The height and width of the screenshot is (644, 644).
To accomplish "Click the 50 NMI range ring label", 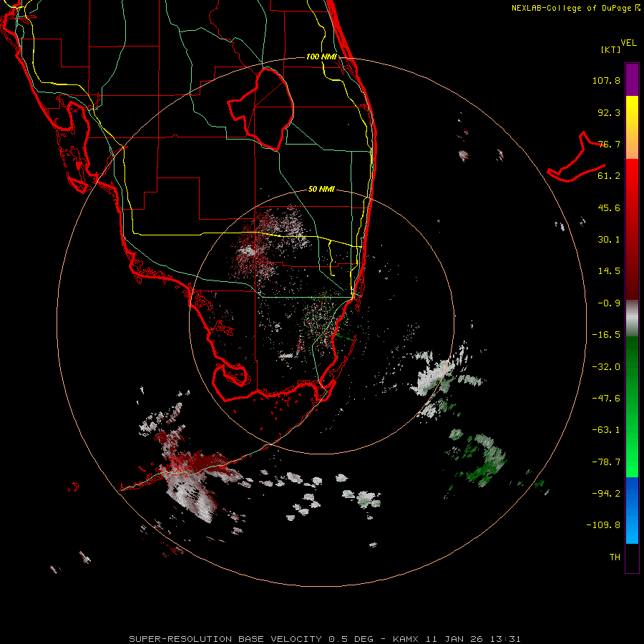I will [x=321, y=190].
